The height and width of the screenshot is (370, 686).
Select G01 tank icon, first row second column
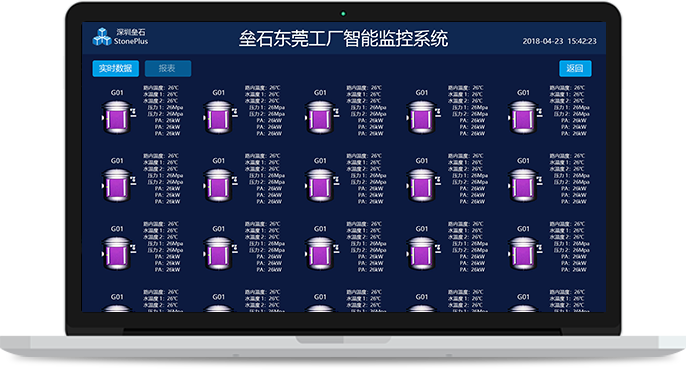[220, 117]
